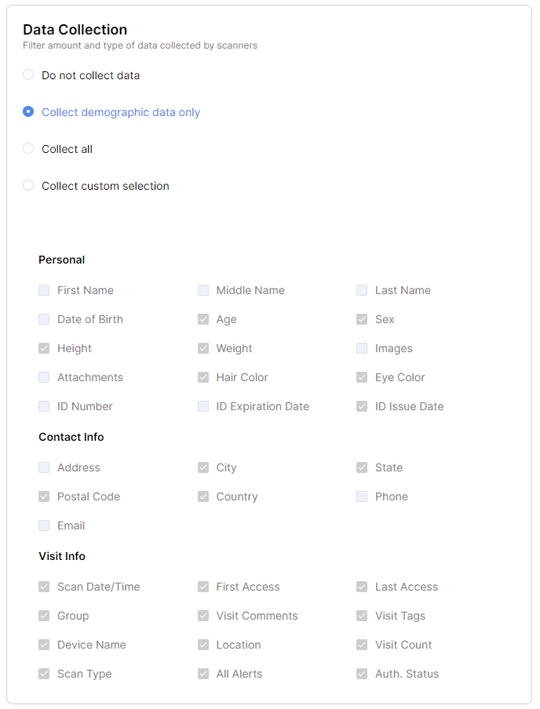This screenshot has width=540, height=709.
Task: Toggle the Images checkbox
Action: coord(362,348)
